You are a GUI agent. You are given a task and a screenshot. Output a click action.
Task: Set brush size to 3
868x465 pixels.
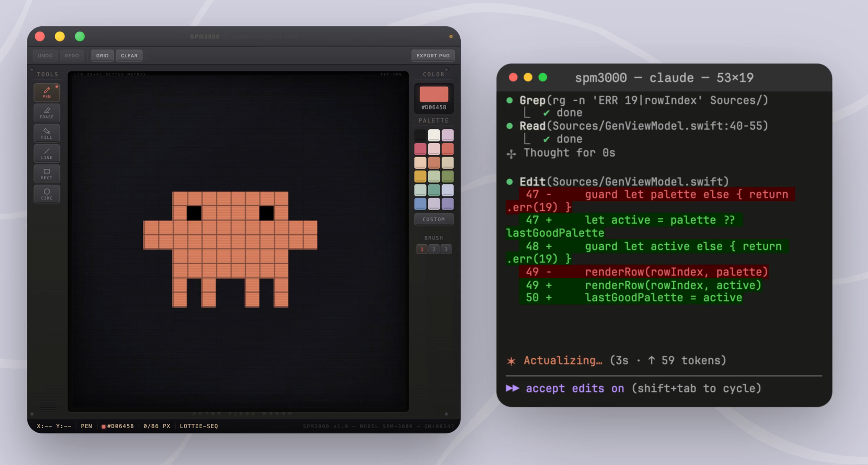pyautogui.click(x=446, y=249)
